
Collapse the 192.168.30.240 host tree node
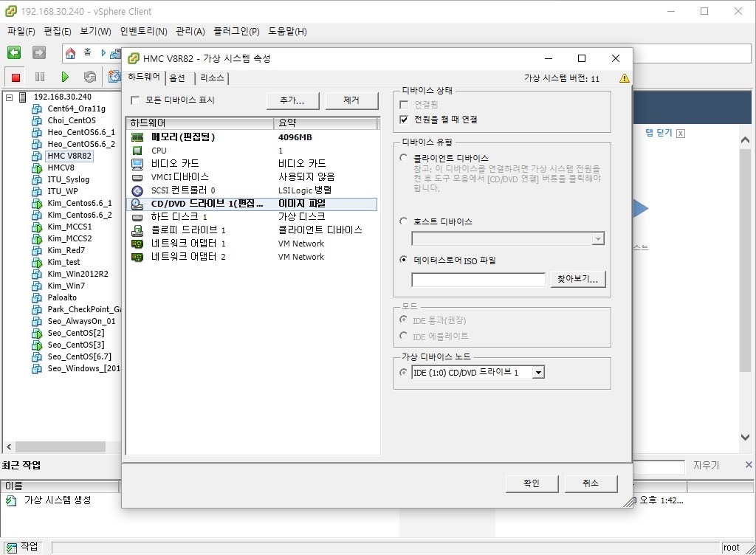[10, 97]
